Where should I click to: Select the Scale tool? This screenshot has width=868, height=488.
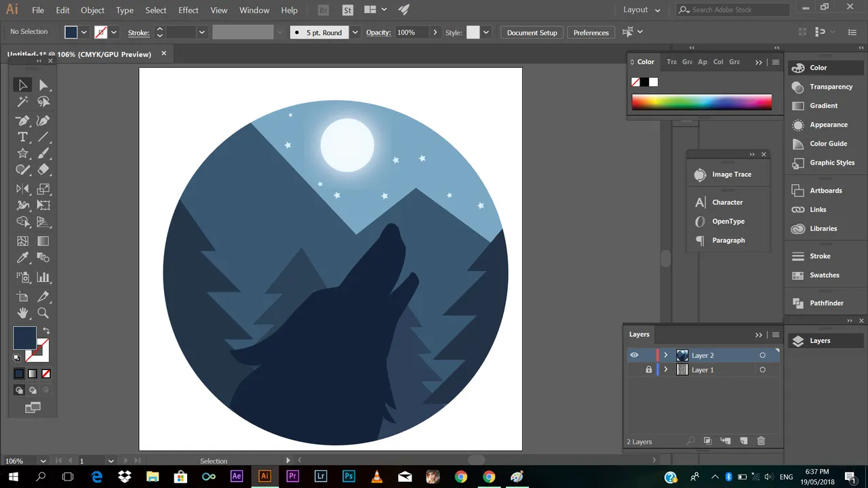coord(43,189)
